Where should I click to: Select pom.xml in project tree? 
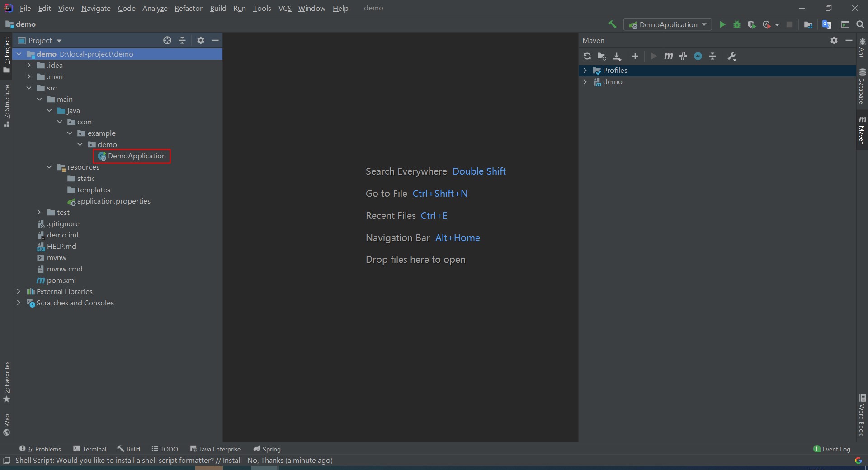(x=57, y=280)
